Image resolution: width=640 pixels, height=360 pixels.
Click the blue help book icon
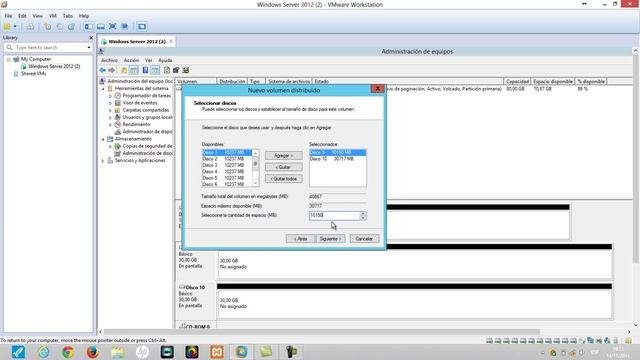point(145,70)
